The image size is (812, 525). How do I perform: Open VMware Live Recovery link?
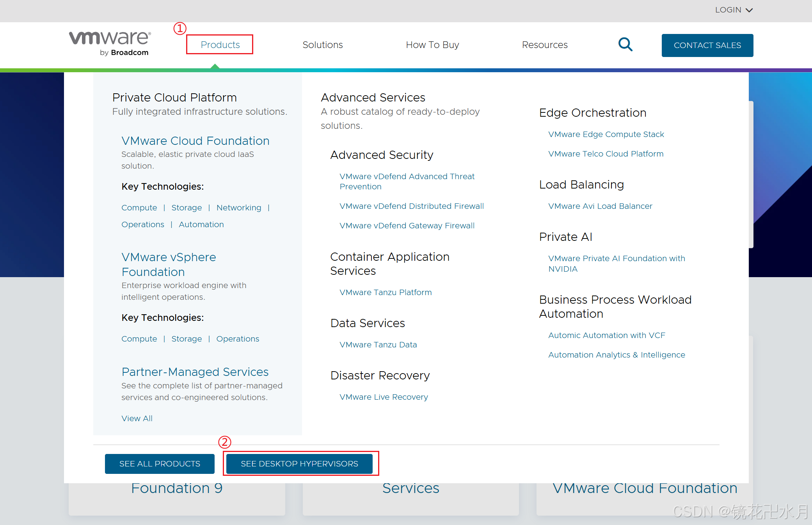(384, 397)
